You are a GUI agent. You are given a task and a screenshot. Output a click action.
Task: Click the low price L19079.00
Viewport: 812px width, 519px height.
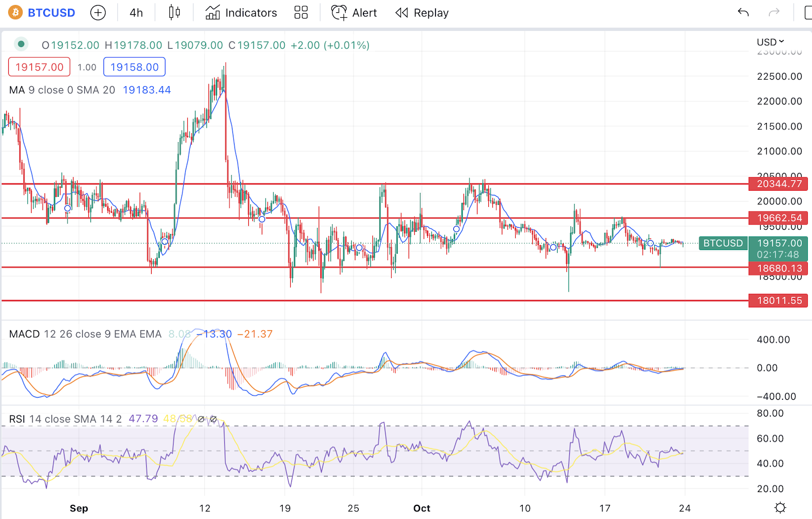coord(196,45)
